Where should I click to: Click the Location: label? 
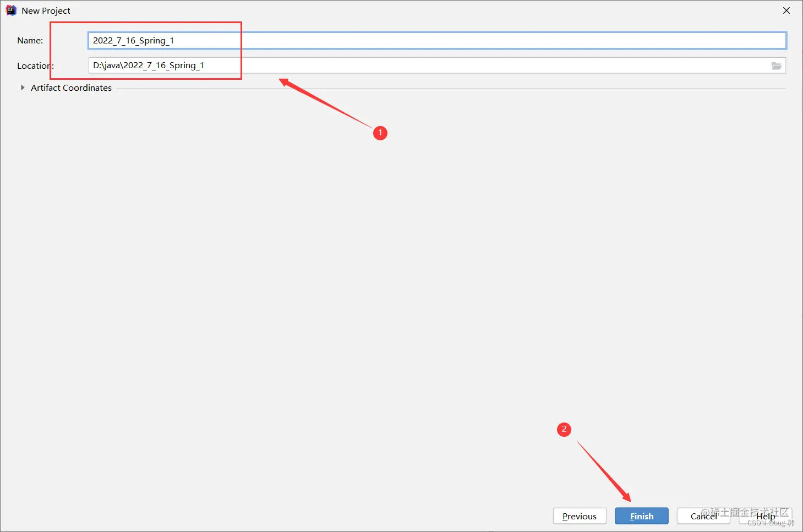(x=36, y=65)
